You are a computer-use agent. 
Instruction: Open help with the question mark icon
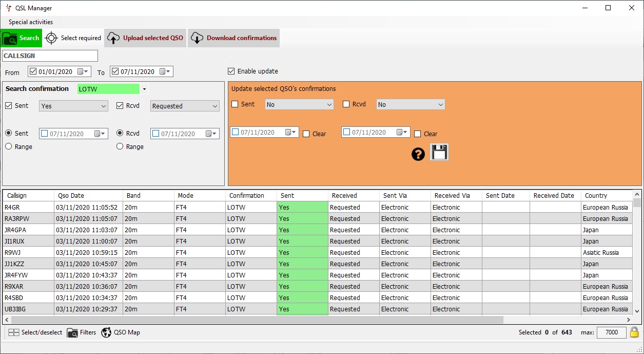[418, 154]
